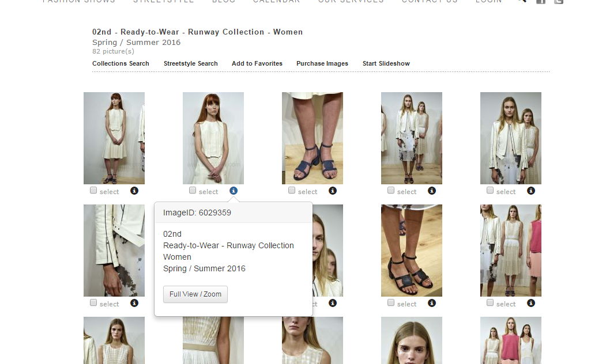
Task: Open info for top-row blue sandals photo
Action: point(333,191)
